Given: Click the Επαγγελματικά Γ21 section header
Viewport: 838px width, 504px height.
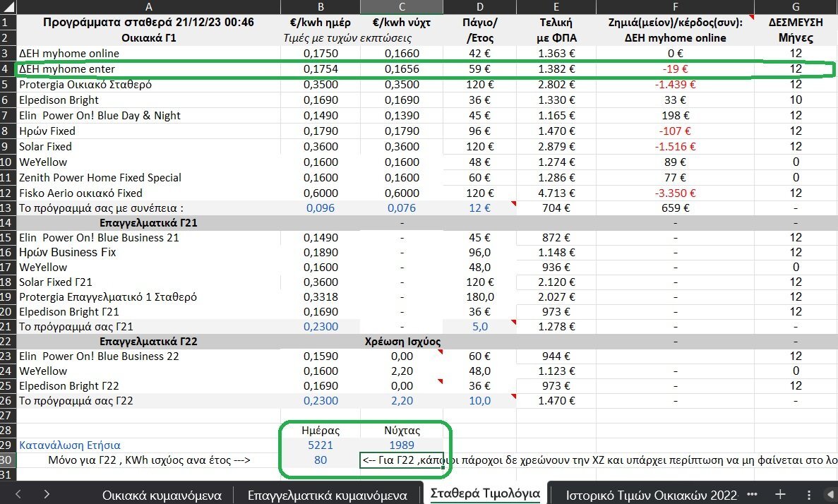Looking at the screenshot, I should point(148,223).
